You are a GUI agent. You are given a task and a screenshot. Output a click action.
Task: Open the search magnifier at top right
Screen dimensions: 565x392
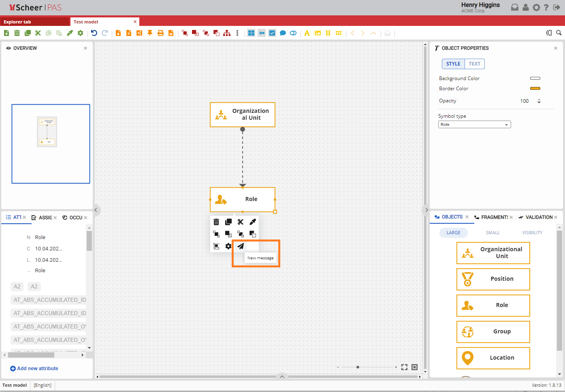click(x=559, y=33)
